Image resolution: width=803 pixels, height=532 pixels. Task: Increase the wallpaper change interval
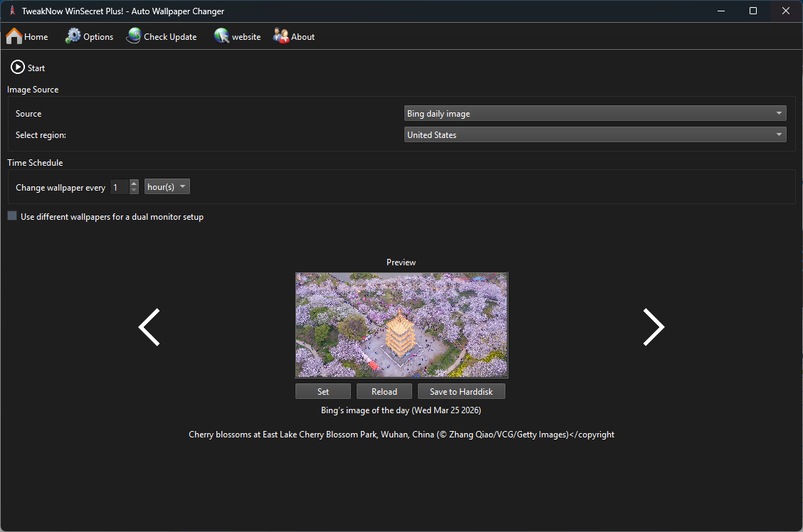click(134, 183)
